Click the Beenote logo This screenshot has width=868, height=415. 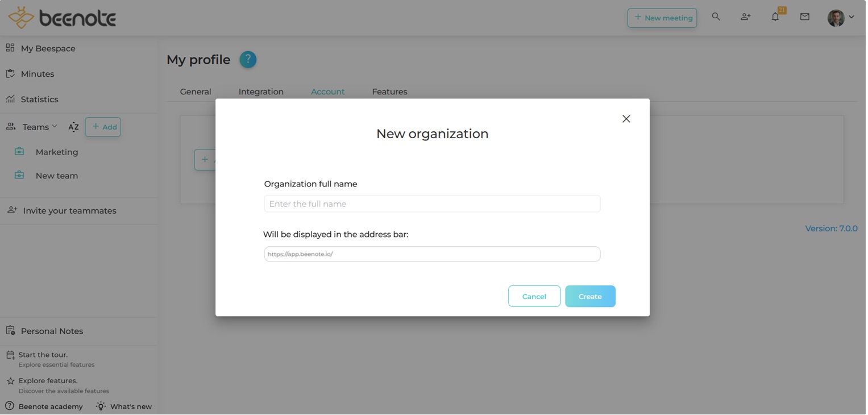tap(62, 18)
